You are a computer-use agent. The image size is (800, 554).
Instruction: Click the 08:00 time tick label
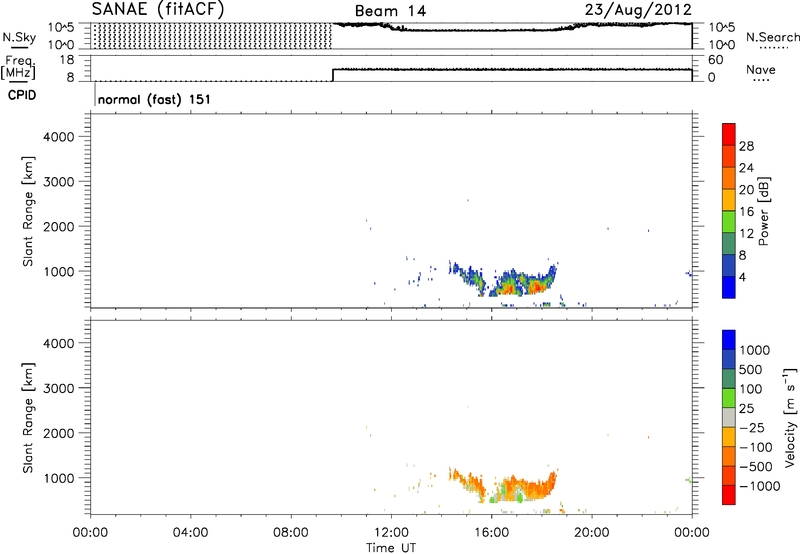(x=291, y=533)
